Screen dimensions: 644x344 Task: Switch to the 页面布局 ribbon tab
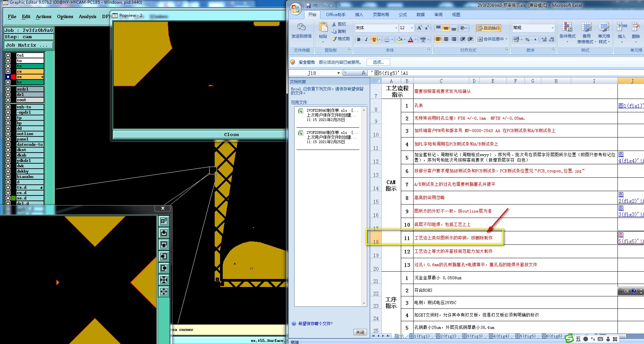tap(381, 15)
